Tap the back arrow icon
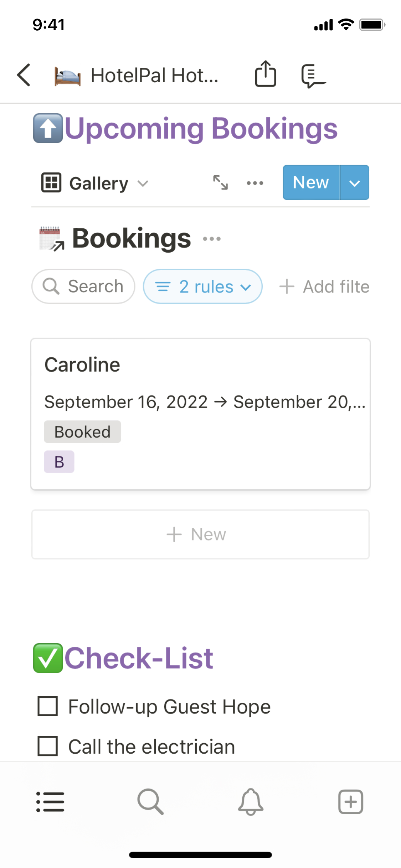This screenshot has width=401, height=868. point(24,75)
